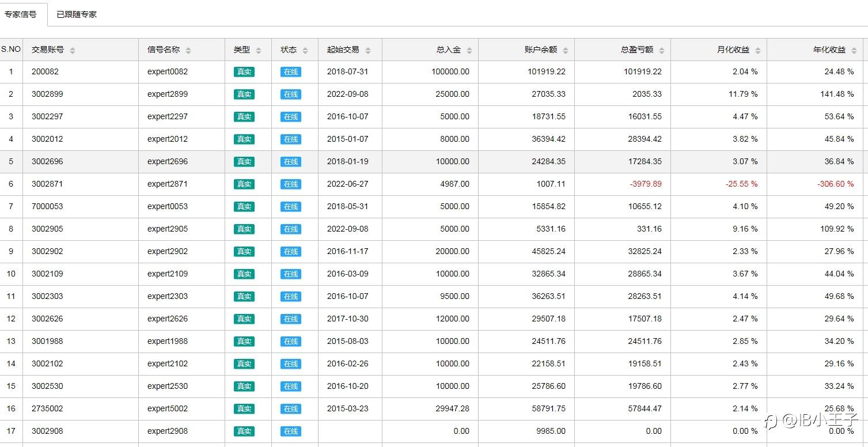Click 年化收益 column sort arrows
The width and height of the screenshot is (868, 447).
point(854,51)
